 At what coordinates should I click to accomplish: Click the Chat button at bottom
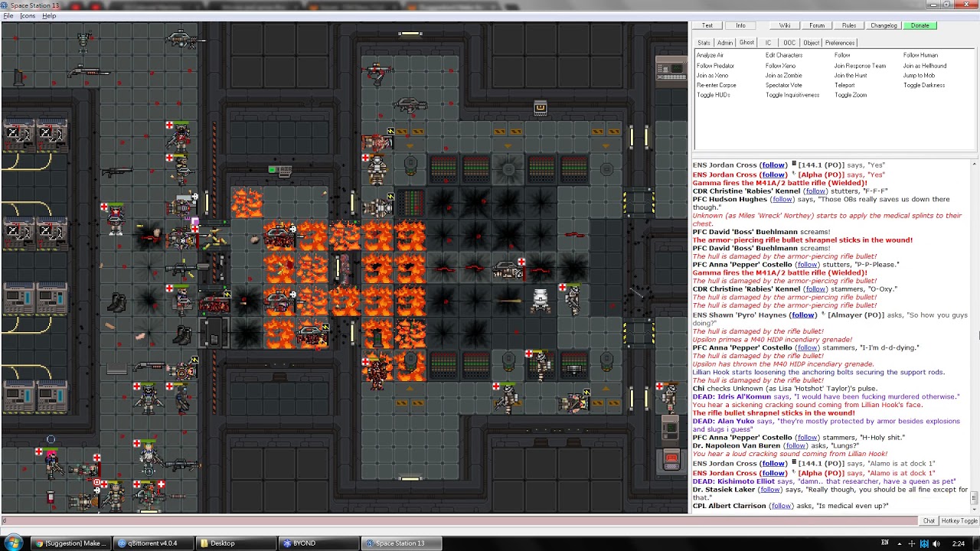click(x=929, y=521)
